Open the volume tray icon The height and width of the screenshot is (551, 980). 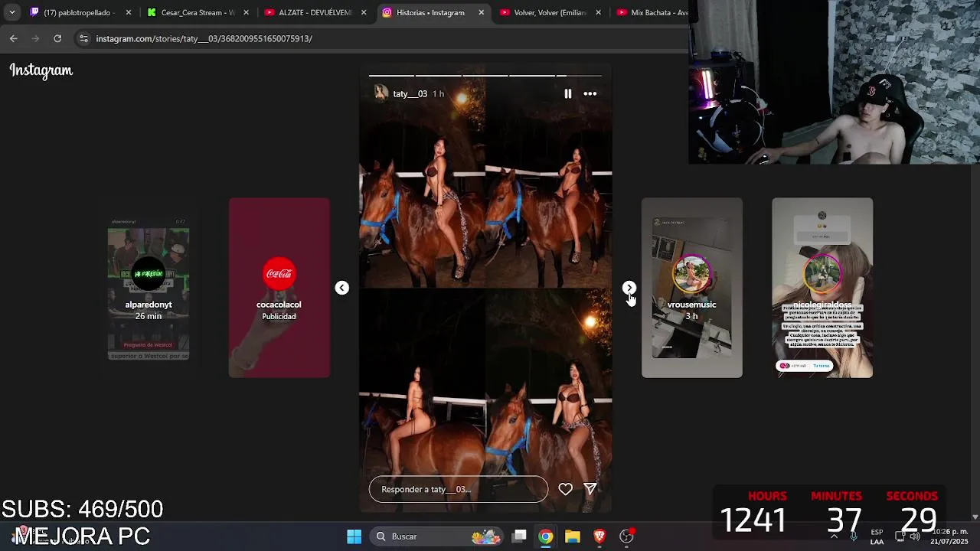point(915,536)
